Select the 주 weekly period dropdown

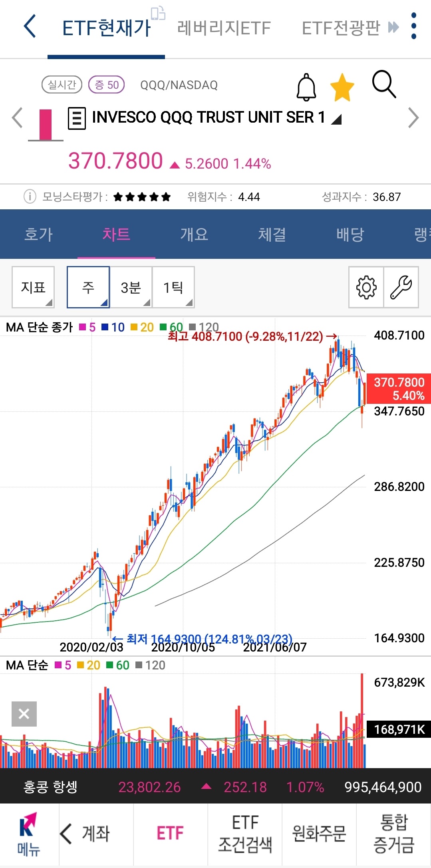88,287
